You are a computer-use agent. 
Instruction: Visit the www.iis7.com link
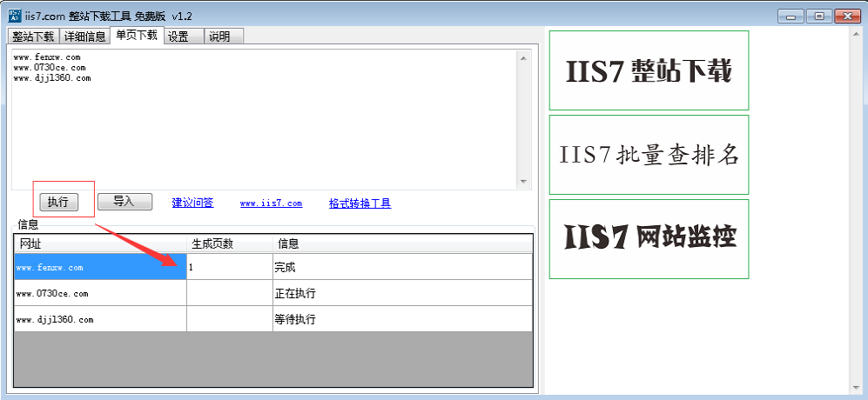272,203
